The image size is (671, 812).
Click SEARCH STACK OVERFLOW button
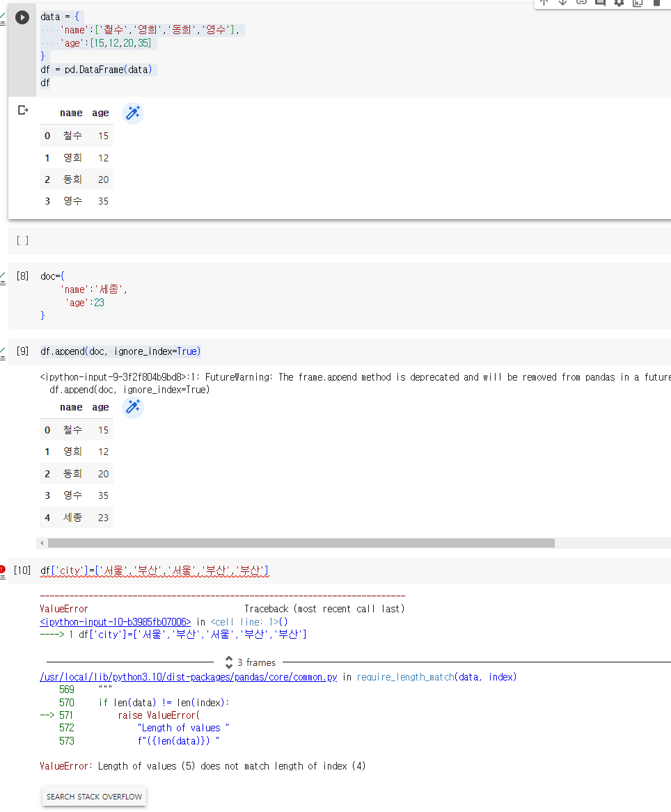pos(94,797)
